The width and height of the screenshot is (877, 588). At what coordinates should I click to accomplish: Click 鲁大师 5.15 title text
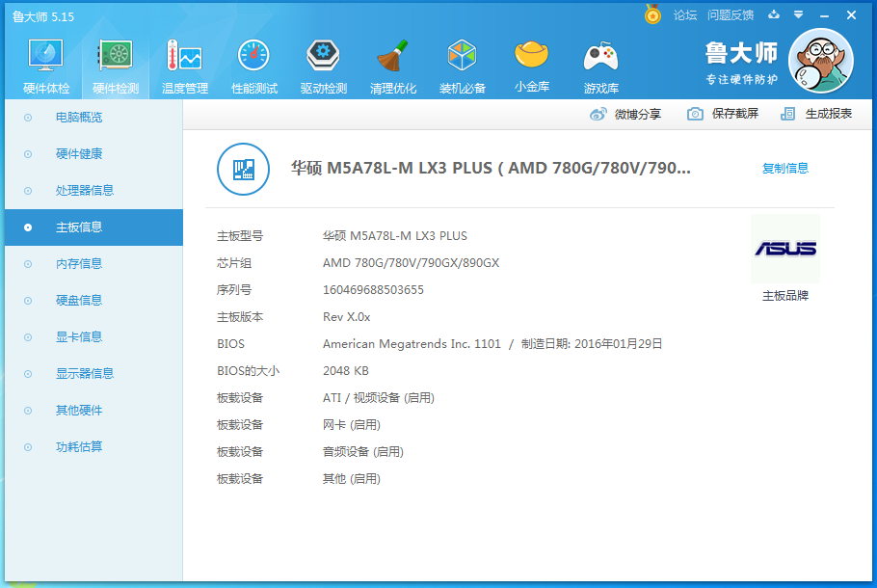43,16
